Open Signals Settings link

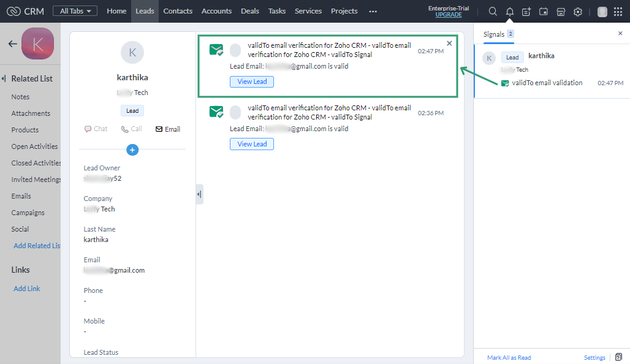coord(594,358)
